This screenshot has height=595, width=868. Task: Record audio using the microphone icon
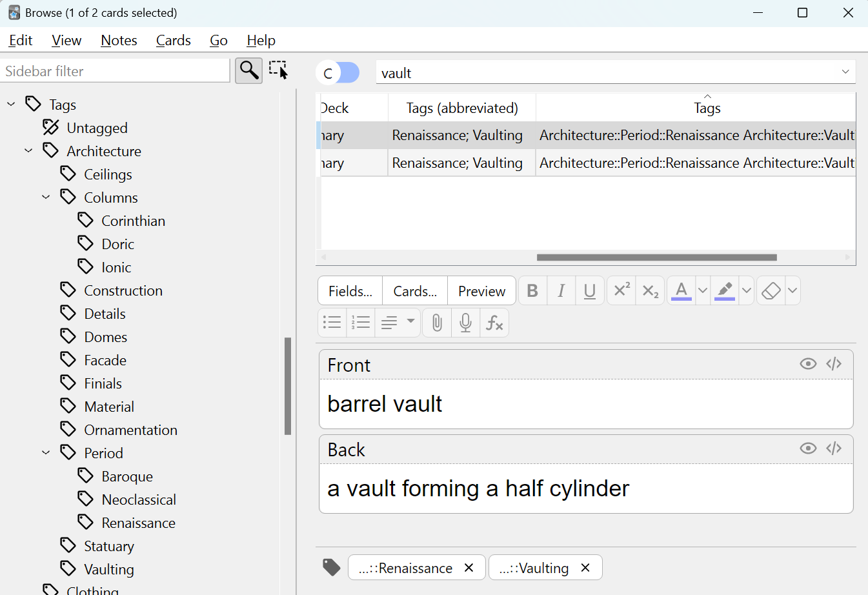[465, 323]
